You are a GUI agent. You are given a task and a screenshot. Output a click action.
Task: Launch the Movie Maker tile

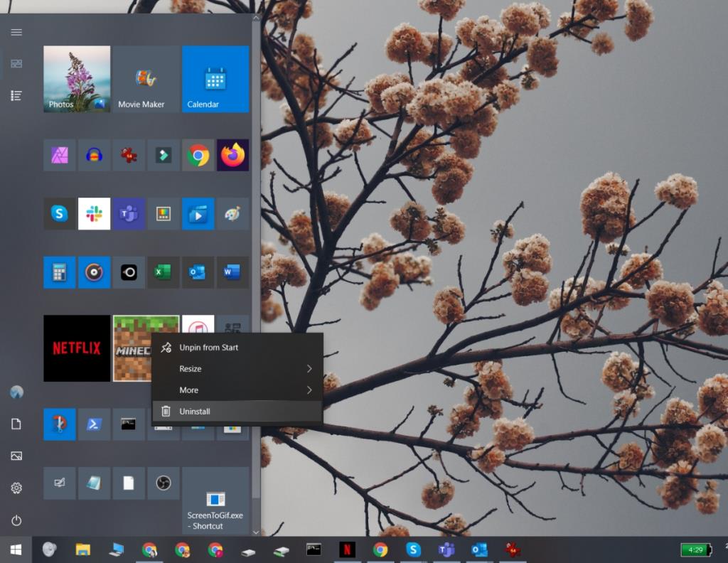145,79
